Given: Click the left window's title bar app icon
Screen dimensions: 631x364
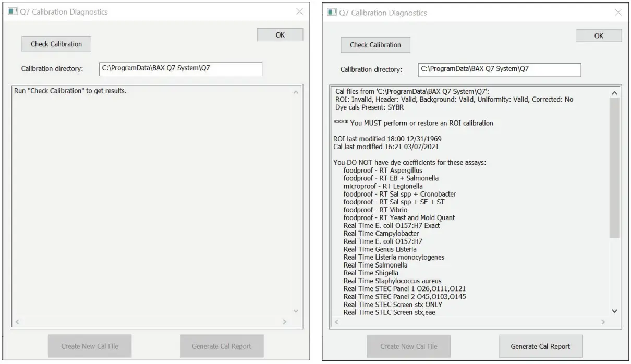Looking at the screenshot, I should [x=12, y=12].
